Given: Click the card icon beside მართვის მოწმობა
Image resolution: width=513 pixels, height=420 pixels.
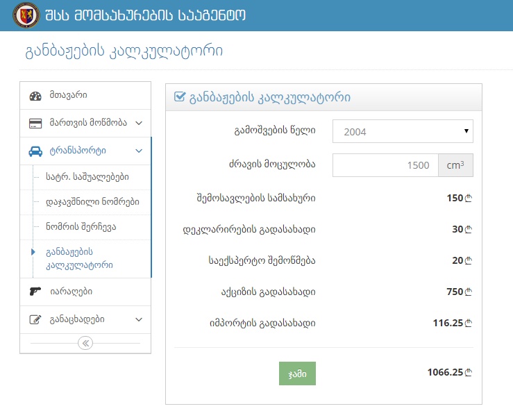Looking at the screenshot, I should (x=35, y=124).
